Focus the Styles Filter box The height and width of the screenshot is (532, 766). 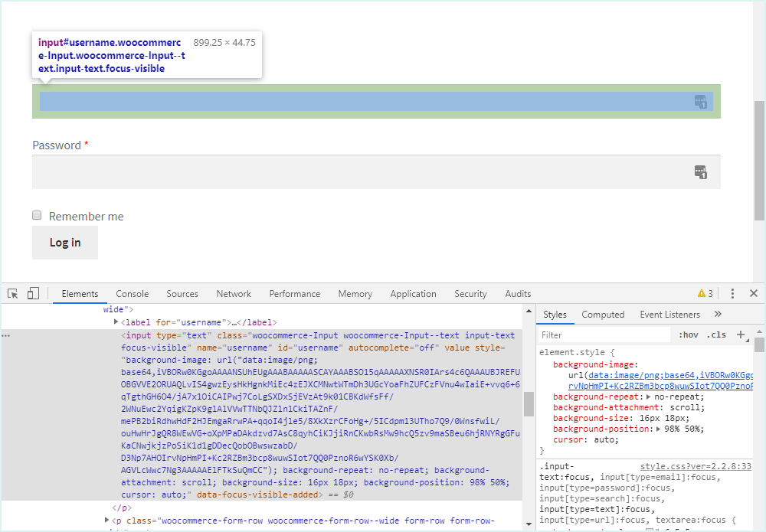(x=604, y=335)
